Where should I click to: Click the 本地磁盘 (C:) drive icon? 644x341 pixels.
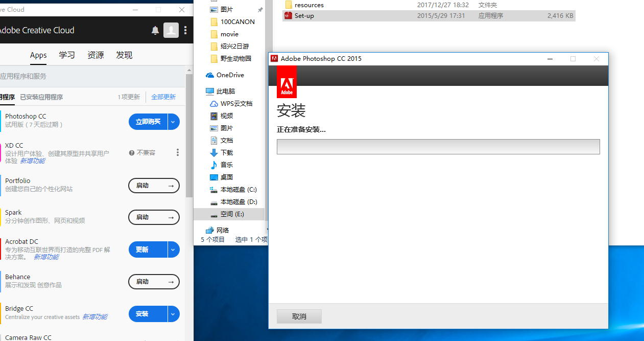tap(214, 190)
